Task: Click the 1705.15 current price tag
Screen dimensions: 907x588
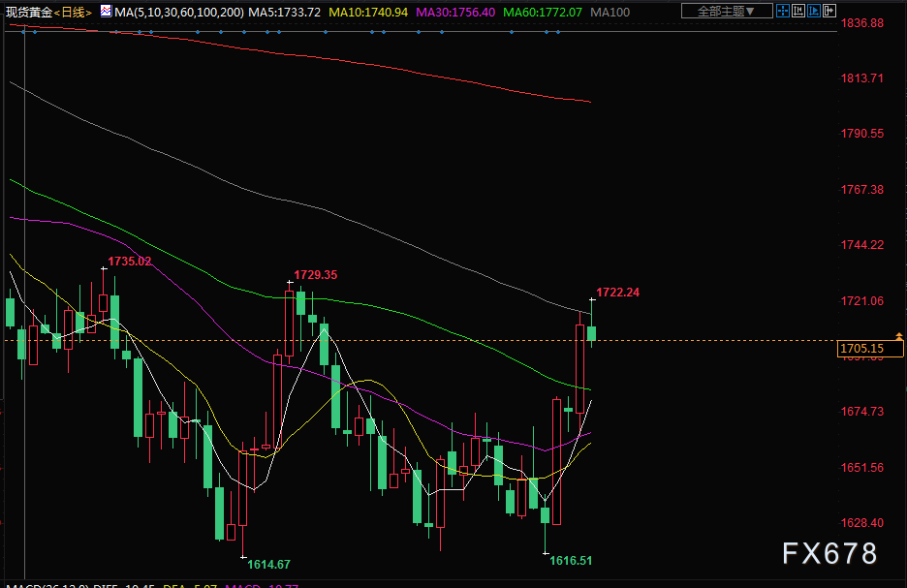Action: [x=870, y=349]
